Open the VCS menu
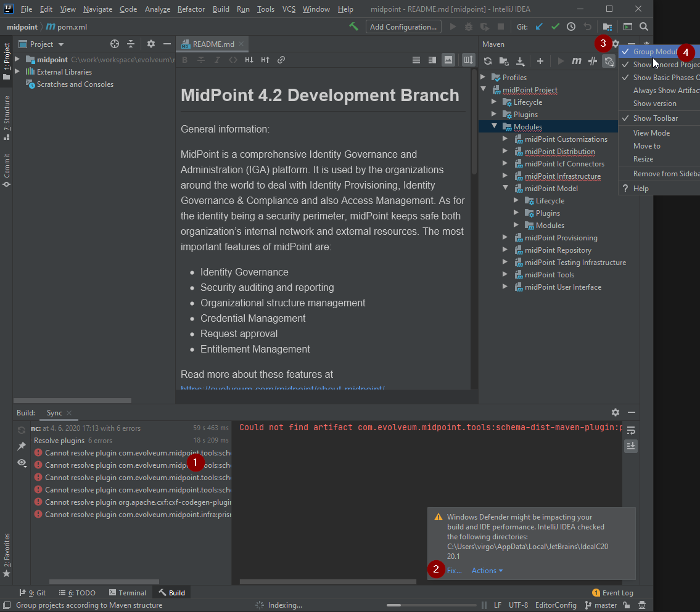The image size is (700, 612). pyautogui.click(x=288, y=9)
